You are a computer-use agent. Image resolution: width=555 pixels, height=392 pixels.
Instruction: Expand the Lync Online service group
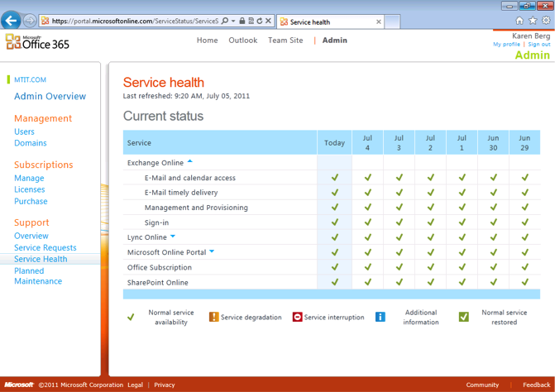tap(173, 236)
